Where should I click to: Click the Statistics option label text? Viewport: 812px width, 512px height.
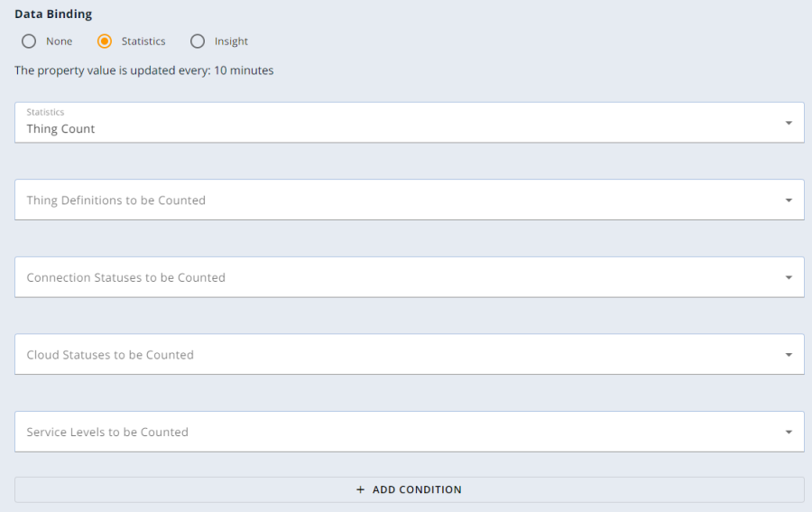(143, 41)
